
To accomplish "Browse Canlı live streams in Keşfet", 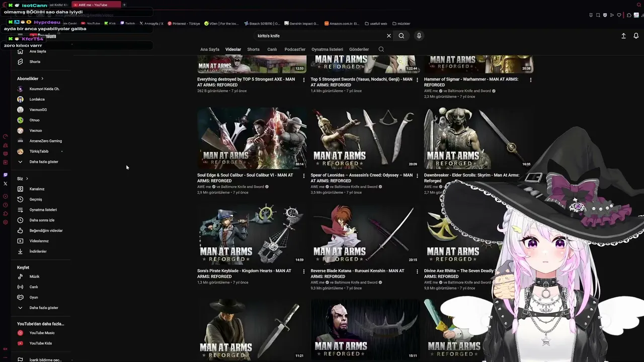I will pyautogui.click(x=33, y=287).
